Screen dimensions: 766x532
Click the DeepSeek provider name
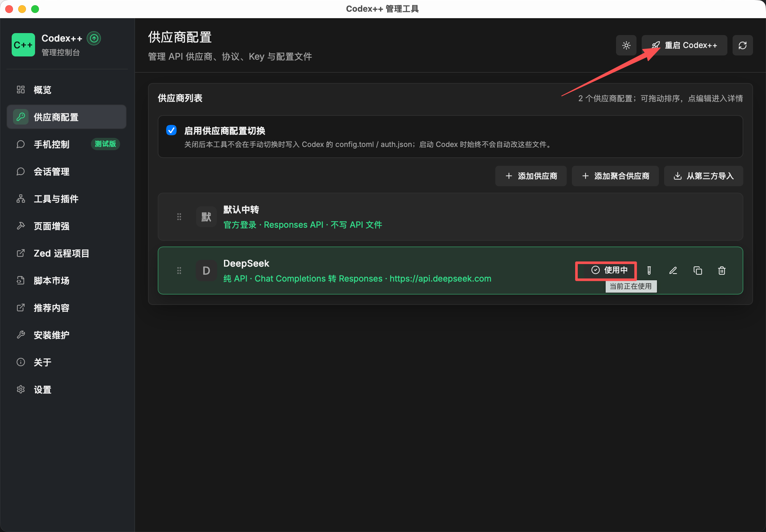pyautogui.click(x=246, y=263)
